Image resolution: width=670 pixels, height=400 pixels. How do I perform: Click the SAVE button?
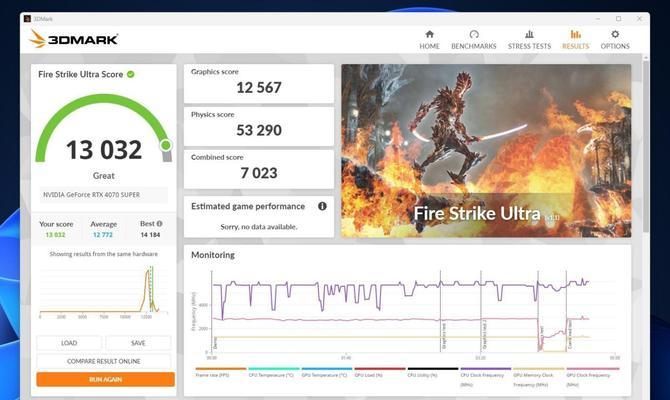tap(138, 343)
